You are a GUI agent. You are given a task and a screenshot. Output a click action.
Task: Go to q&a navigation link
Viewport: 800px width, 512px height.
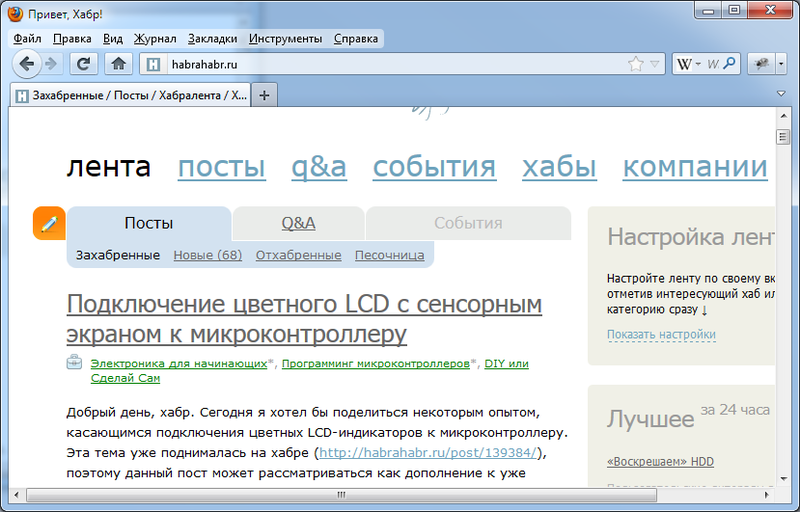pos(319,166)
